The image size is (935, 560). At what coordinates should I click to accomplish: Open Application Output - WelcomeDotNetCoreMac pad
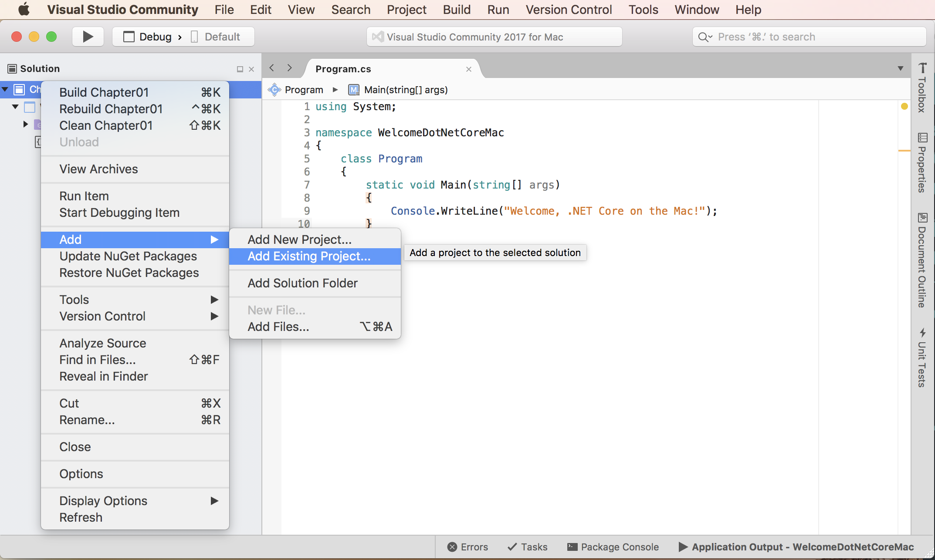point(796,547)
